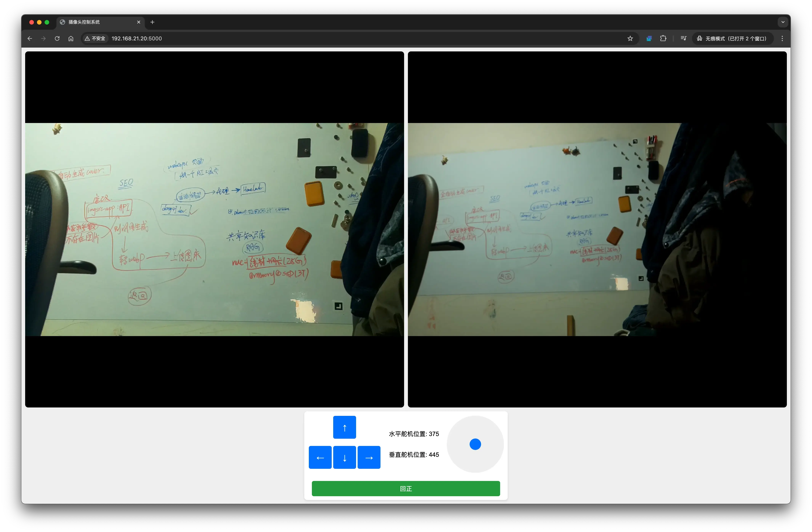Open Chrome three-dot menu

coord(782,38)
